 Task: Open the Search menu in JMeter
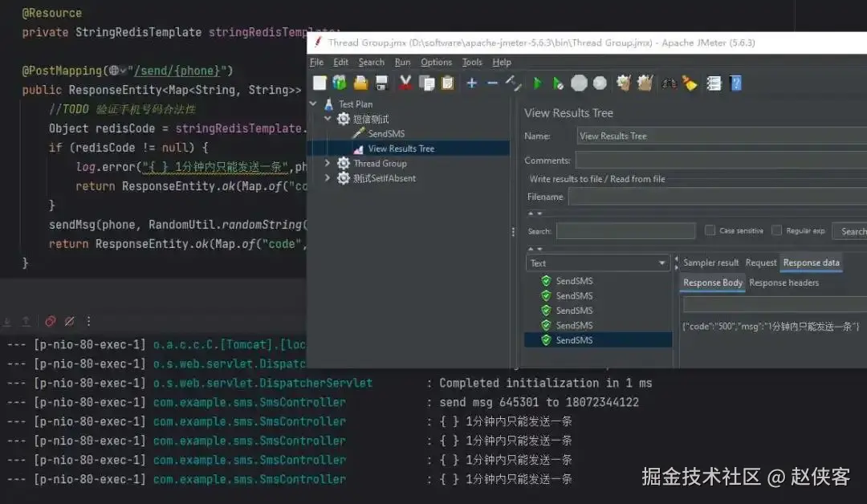[x=371, y=62]
